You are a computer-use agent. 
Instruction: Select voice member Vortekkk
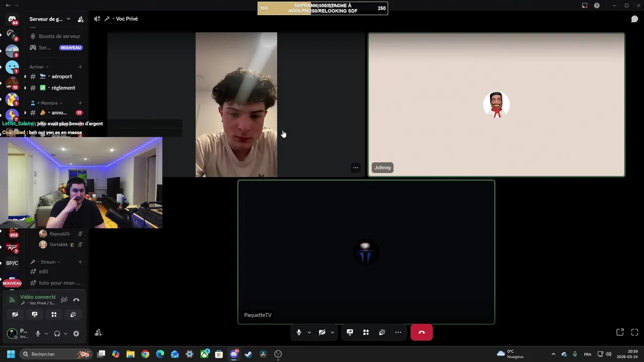[x=58, y=244]
